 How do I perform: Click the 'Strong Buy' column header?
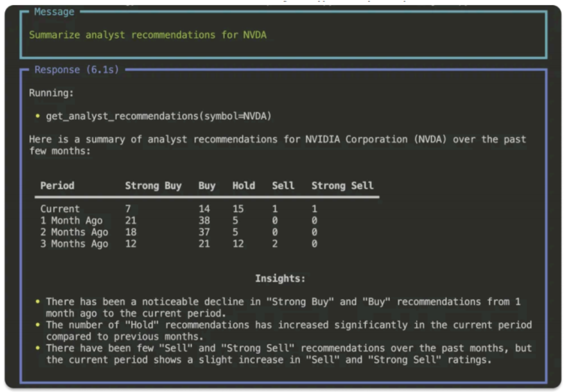tap(153, 186)
